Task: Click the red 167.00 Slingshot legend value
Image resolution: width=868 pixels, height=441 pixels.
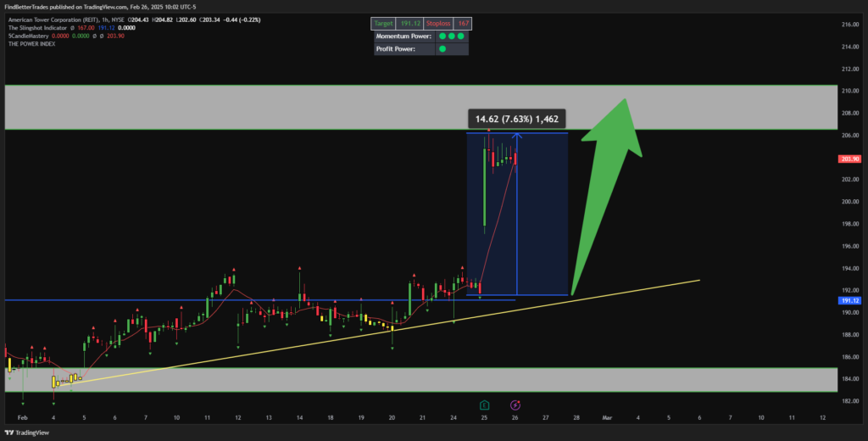Action: (86, 28)
